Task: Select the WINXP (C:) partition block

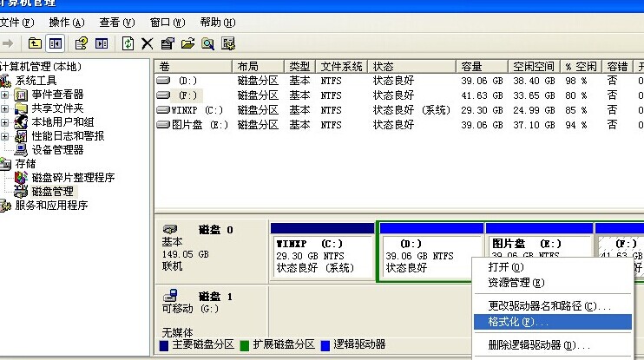Action: (x=322, y=252)
